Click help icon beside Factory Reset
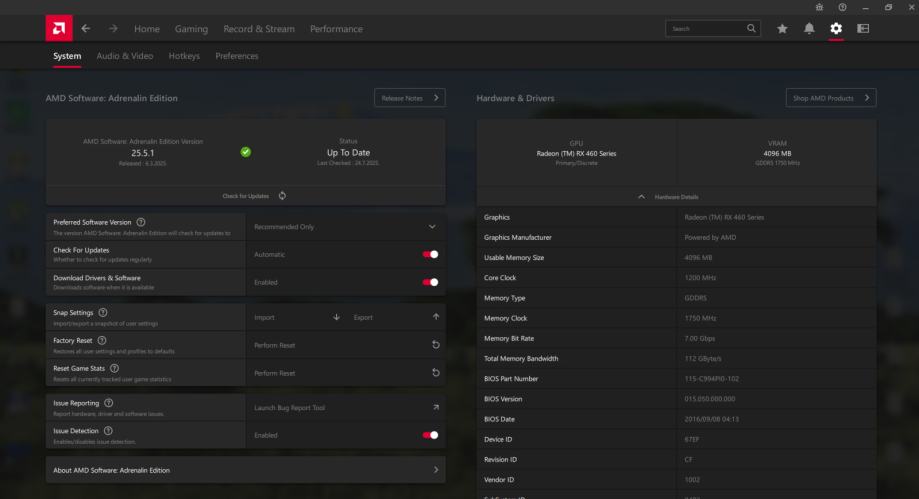This screenshot has height=499, width=919. click(x=102, y=340)
